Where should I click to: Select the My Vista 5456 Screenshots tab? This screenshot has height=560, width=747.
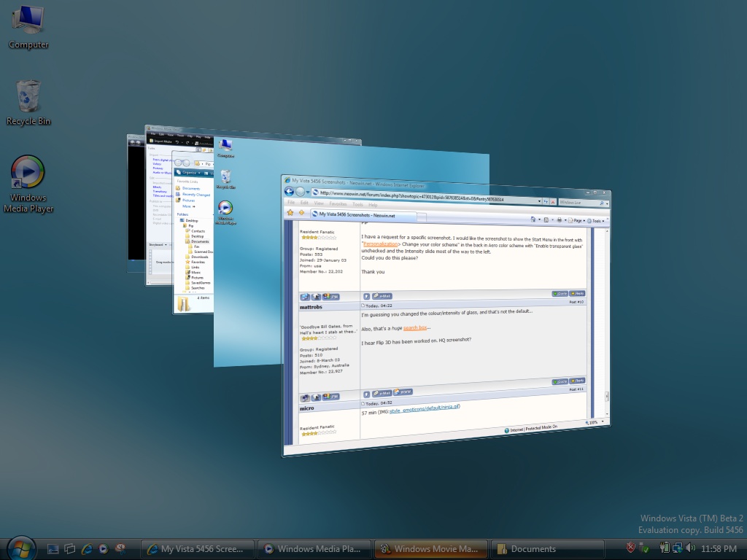tap(364, 215)
